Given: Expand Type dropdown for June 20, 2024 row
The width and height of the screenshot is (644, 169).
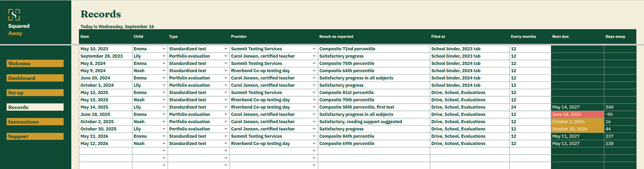Looking at the screenshot, I should [226, 78].
